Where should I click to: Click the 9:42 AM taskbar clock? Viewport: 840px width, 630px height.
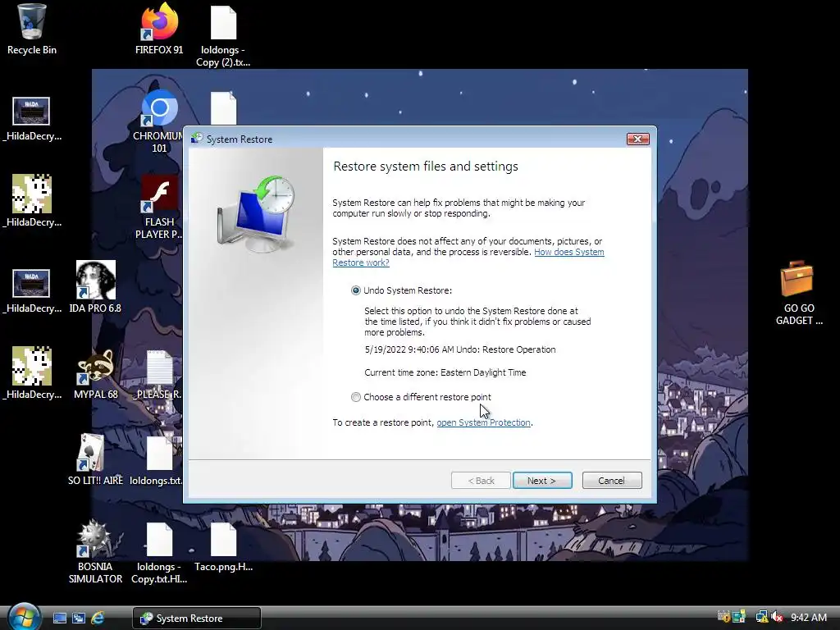[x=809, y=618]
